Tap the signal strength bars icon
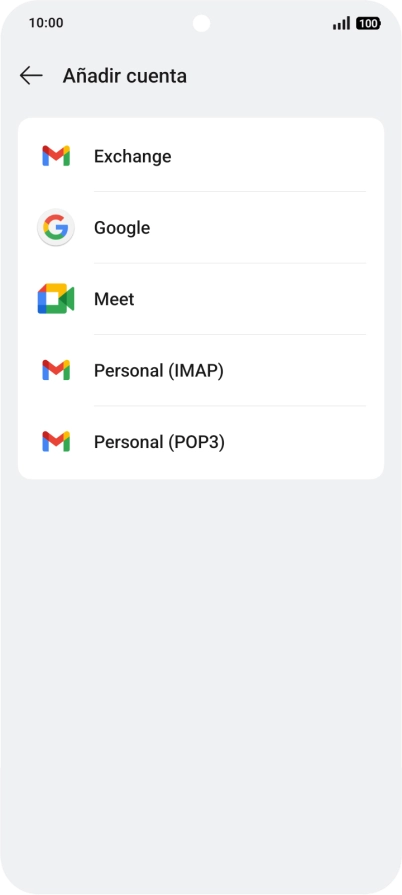Viewport: 402px width, 895px height. point(341,23)
